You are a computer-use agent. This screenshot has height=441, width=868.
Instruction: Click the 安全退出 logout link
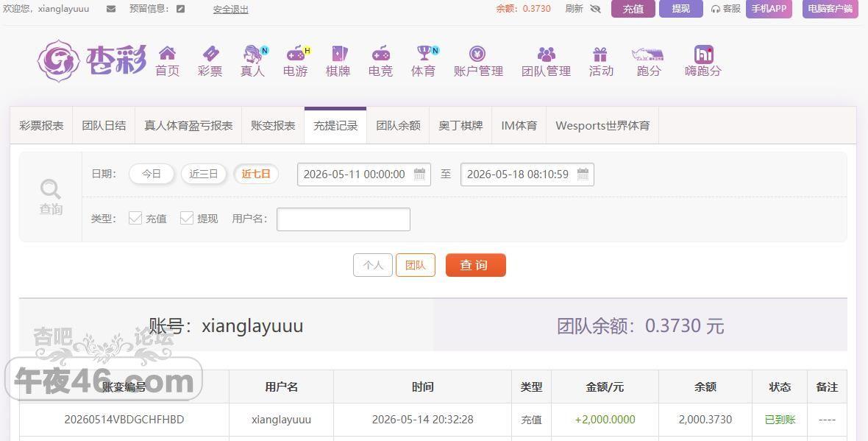[x=231, y=10]
